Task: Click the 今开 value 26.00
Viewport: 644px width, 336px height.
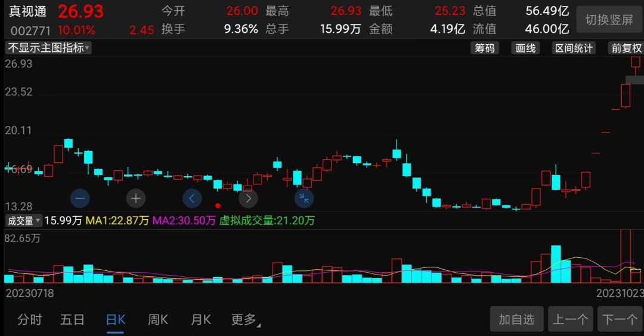Action: click(242, 11)
